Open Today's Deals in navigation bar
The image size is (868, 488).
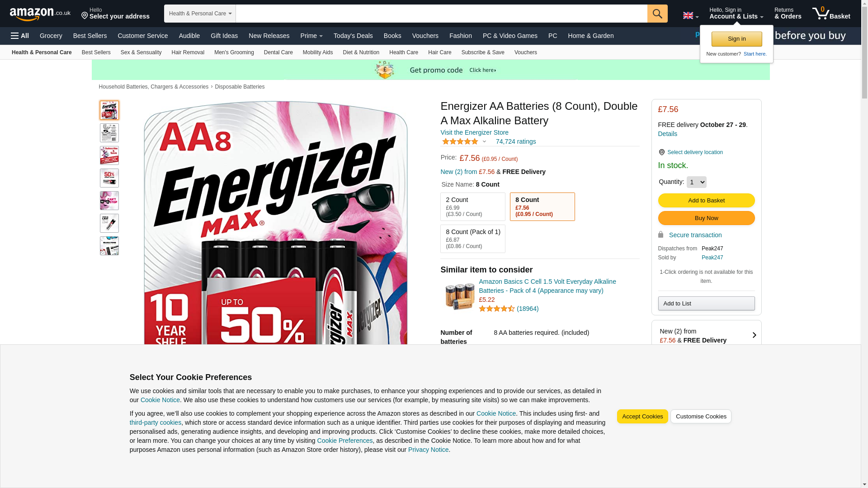(x=353, y=36)
